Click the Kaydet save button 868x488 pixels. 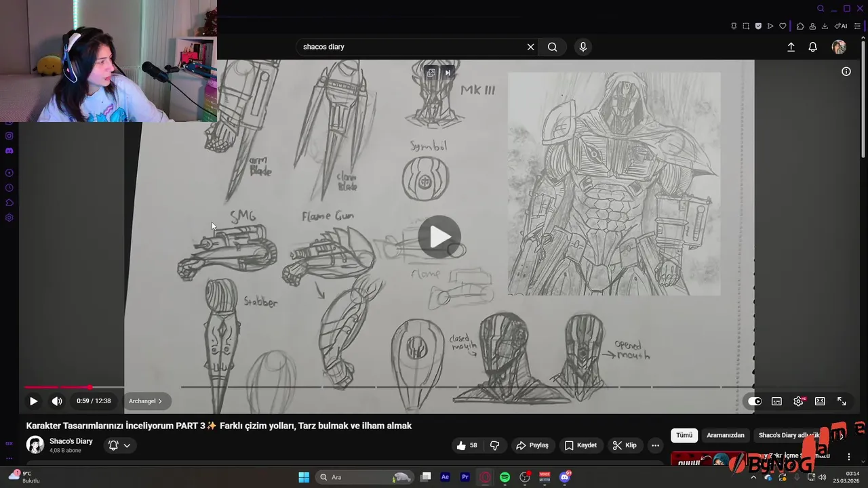(x=580, y=445)
